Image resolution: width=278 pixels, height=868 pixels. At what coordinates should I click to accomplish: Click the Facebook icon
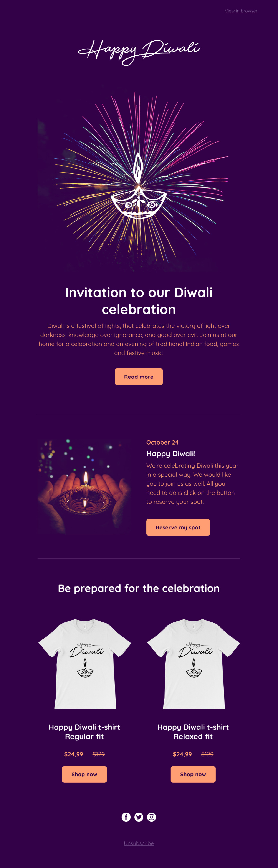[x=126, y=817]
